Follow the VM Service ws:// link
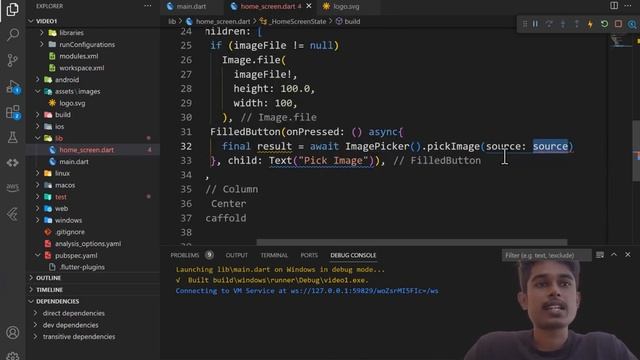Image resolution: width=640 pixels, height=360 pixels. [x=364, y=291]
